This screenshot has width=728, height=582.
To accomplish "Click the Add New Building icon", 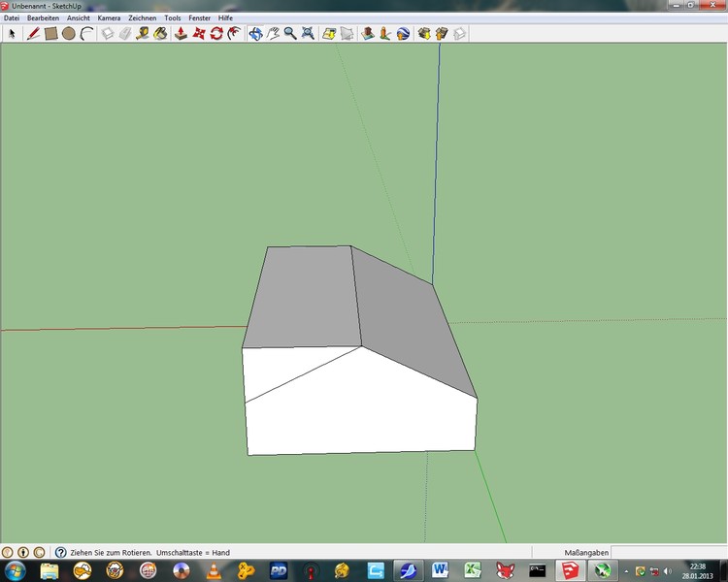I will click(x=368, y=33).
